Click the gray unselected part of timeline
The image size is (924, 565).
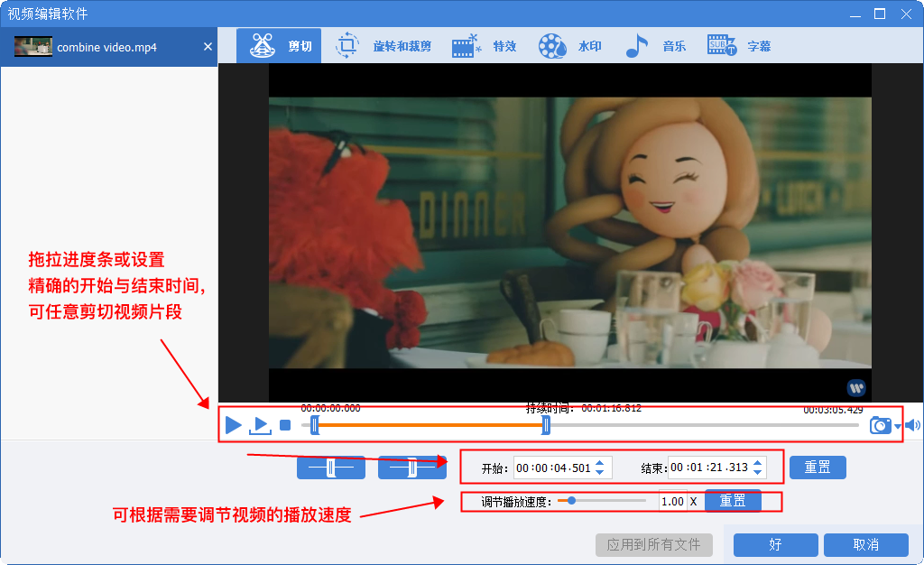[704, 425]
